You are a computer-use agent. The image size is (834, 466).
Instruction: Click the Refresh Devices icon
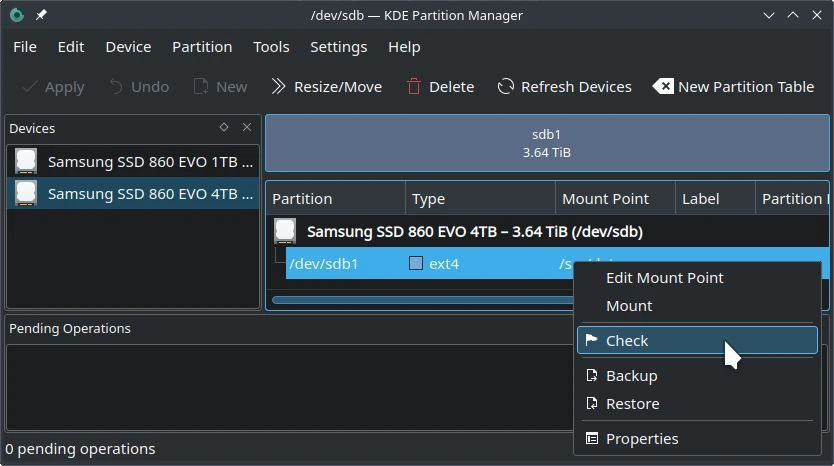pyautogui.click(x=506, y=87)
